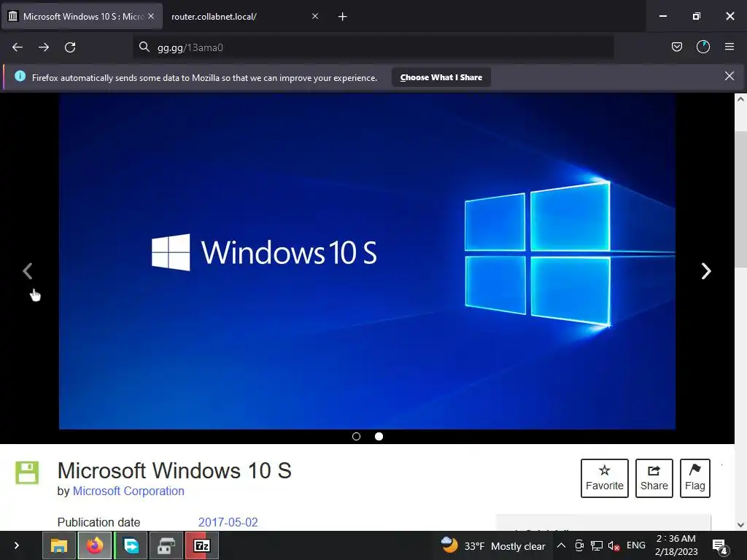The width and height of the screenshot is (747, 560).
Task: Open the Firefox account/profile icon
Action: [703, 47]
